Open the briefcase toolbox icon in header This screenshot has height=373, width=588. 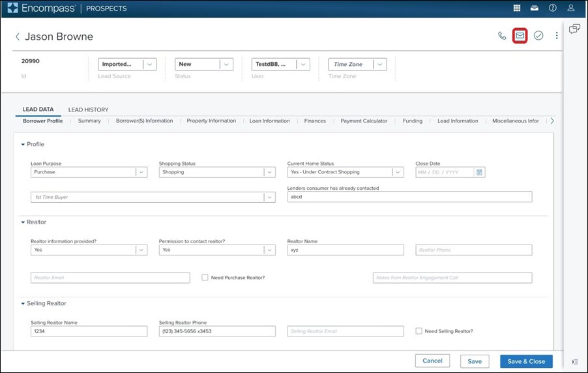tap(535, 8)
